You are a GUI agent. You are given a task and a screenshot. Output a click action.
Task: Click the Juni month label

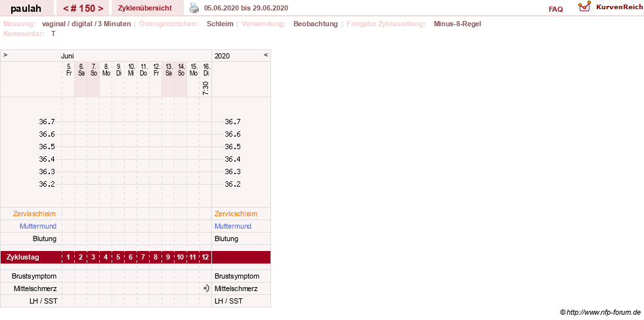(68, 56)
